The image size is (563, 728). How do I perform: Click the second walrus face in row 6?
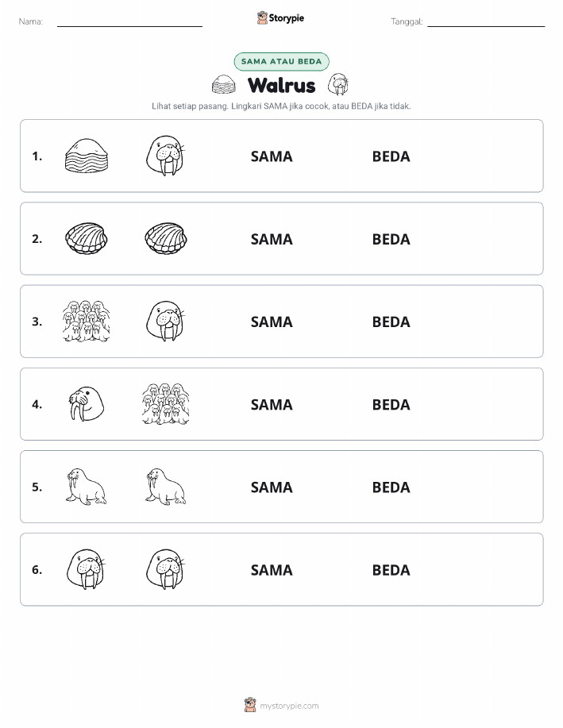pyautogui.click(x=165, y=569)
